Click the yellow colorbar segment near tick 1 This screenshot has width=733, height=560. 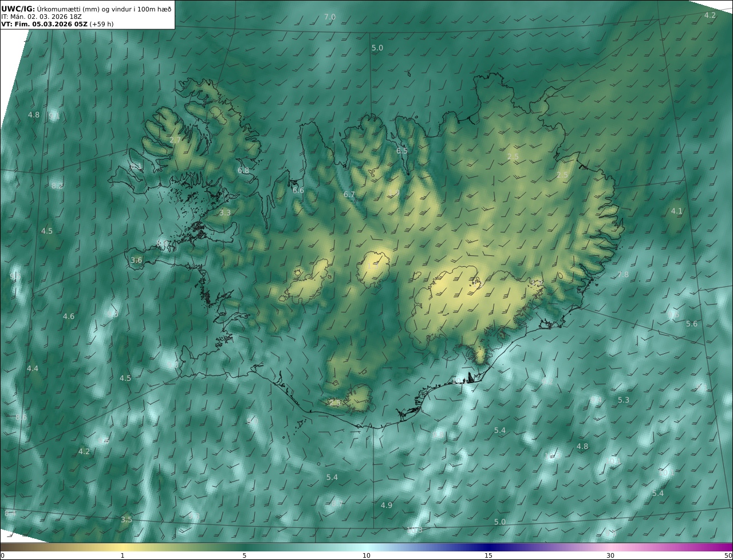pyautogui.click(x=123, y=547)
